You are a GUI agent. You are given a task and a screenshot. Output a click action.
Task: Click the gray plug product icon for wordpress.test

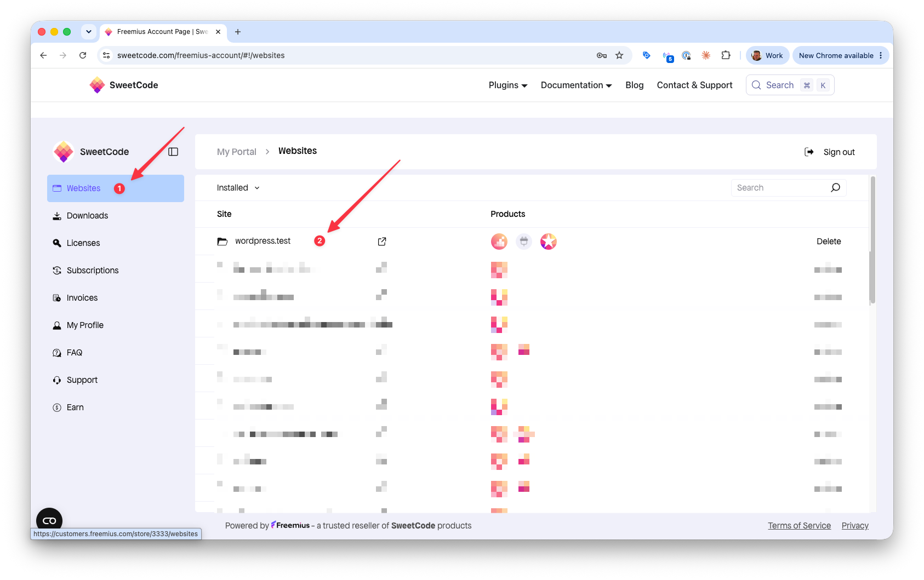click(524, 242)
